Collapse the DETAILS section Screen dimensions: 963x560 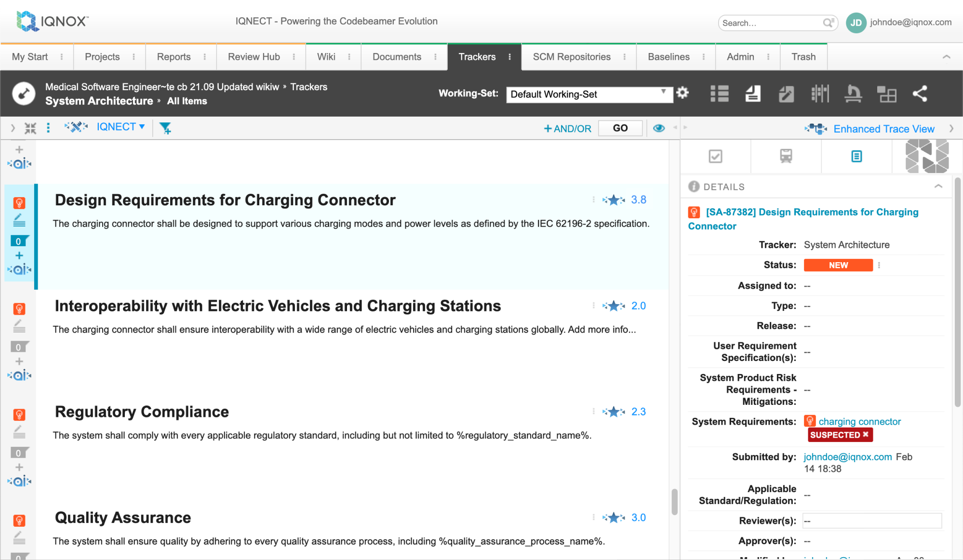point(938,187)
